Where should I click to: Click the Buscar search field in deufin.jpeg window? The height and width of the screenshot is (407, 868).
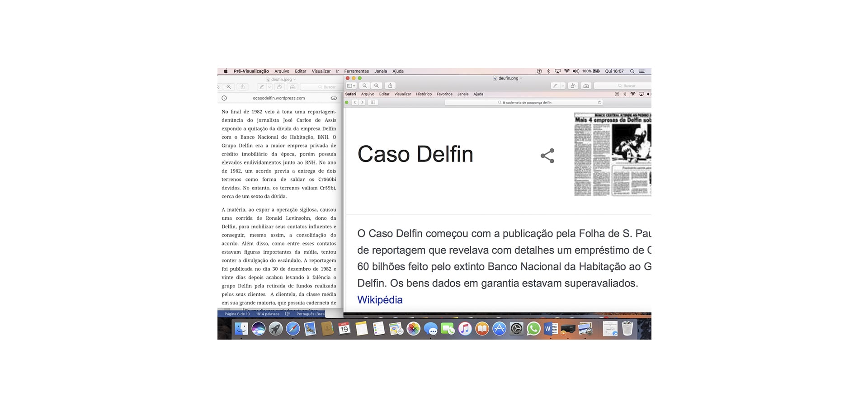tap(321, 87)
